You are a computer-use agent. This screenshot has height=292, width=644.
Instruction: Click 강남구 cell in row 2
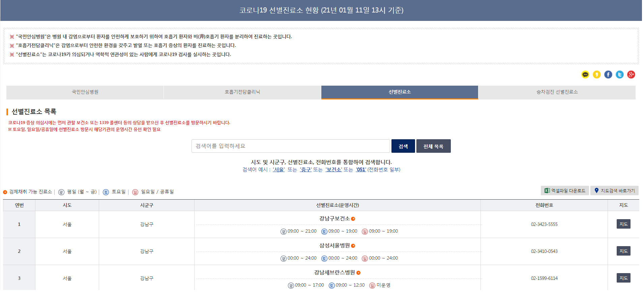(147, 252)
